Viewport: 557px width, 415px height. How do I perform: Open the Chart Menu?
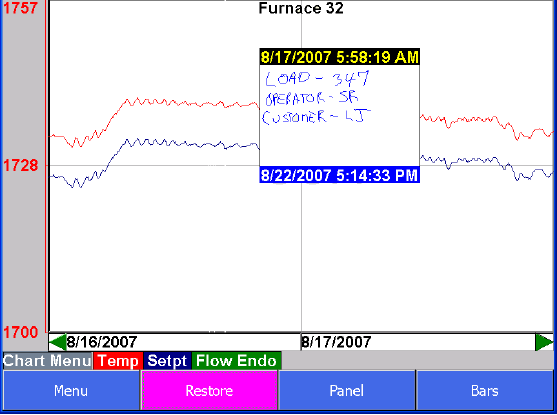[47, 361]
